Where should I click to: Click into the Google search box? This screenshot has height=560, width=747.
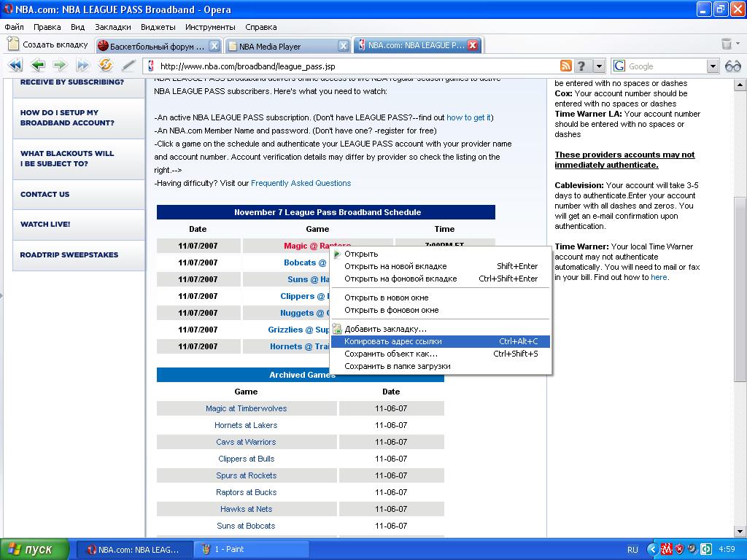pos(666,66)
